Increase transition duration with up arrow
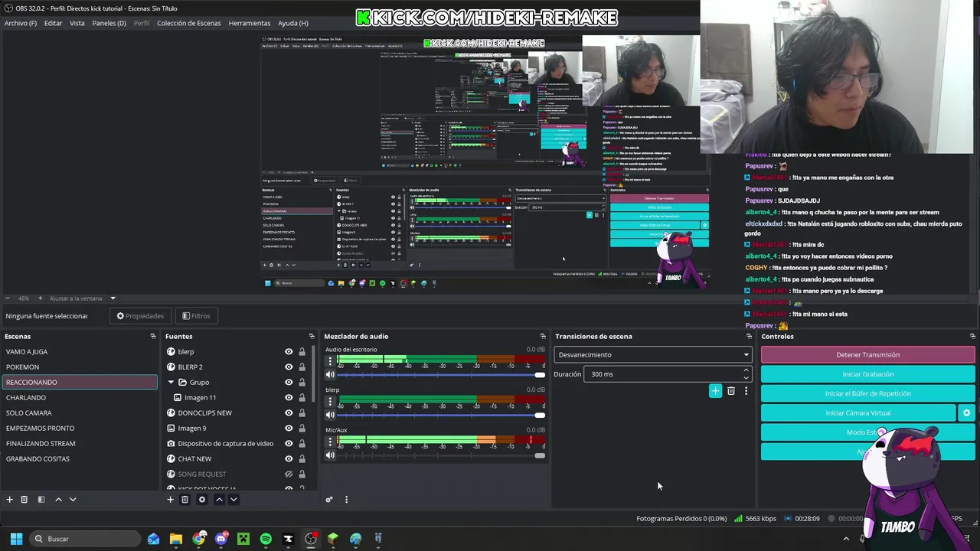The image size is (980, 551). pos(746,370)
